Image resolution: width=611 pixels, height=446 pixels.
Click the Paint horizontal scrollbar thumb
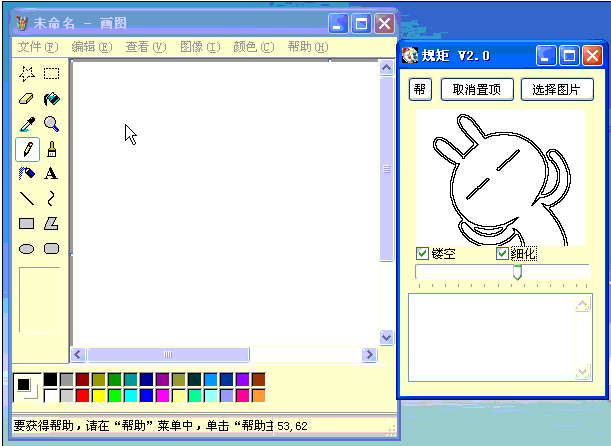point(168,354)
